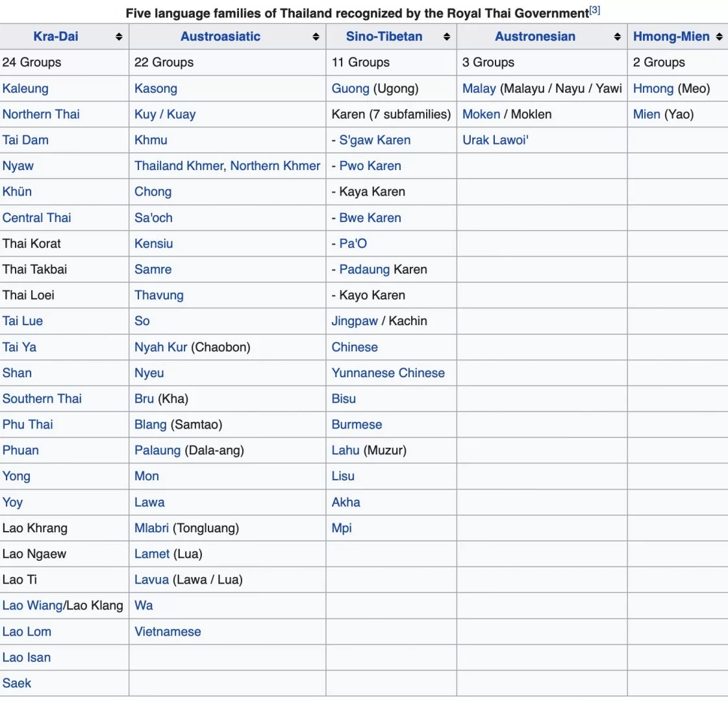Open the Lahu language link
The image size is (728, 701).
coord(345,450)
